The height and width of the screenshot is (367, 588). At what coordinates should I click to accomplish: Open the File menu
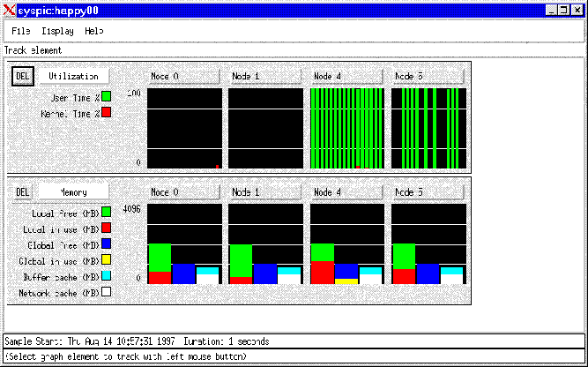click(20, 31)
